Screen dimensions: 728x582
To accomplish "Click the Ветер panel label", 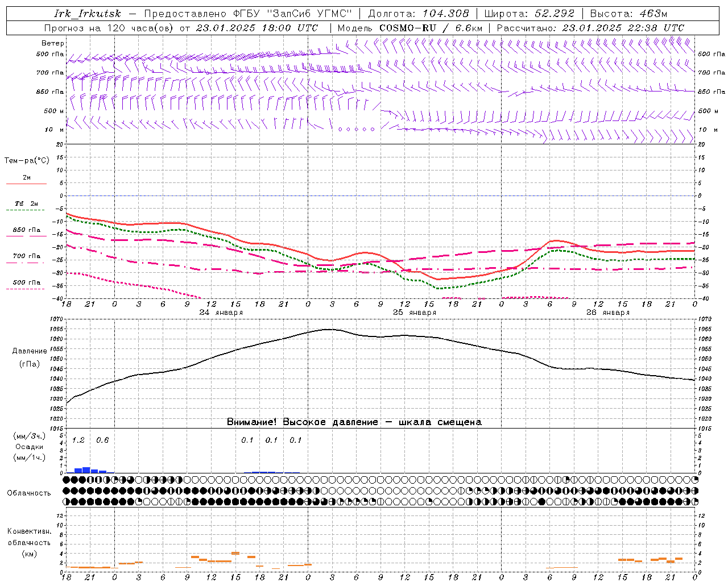I will click(53, 43).
